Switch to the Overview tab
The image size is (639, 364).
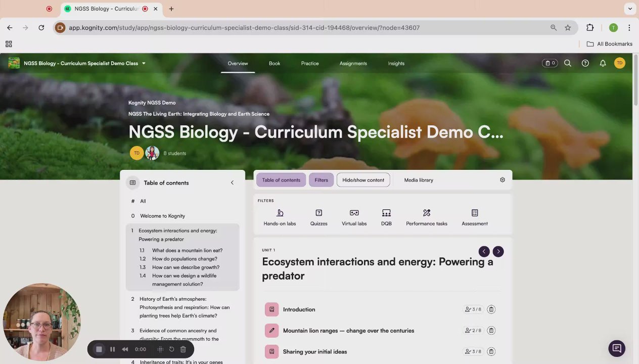238,63
